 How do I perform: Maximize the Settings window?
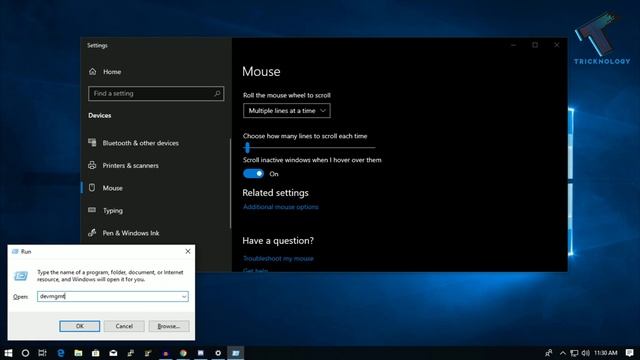tap(535, 45)
